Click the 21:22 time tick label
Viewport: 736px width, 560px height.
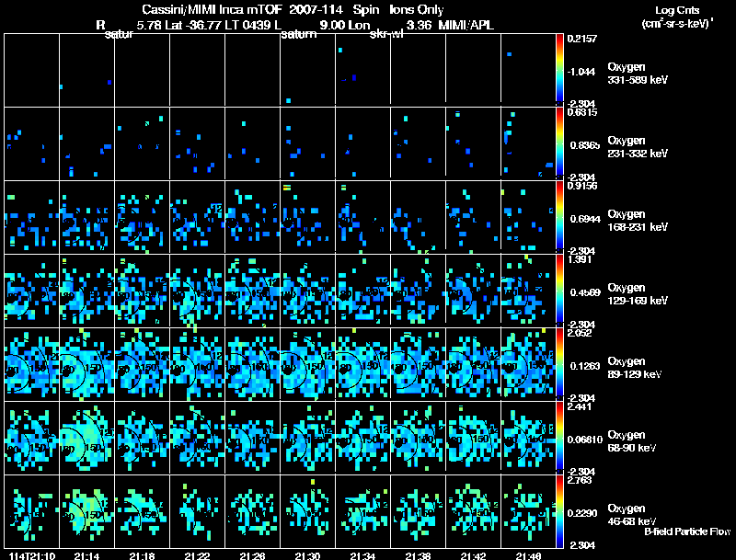click(x=197, y=555)
